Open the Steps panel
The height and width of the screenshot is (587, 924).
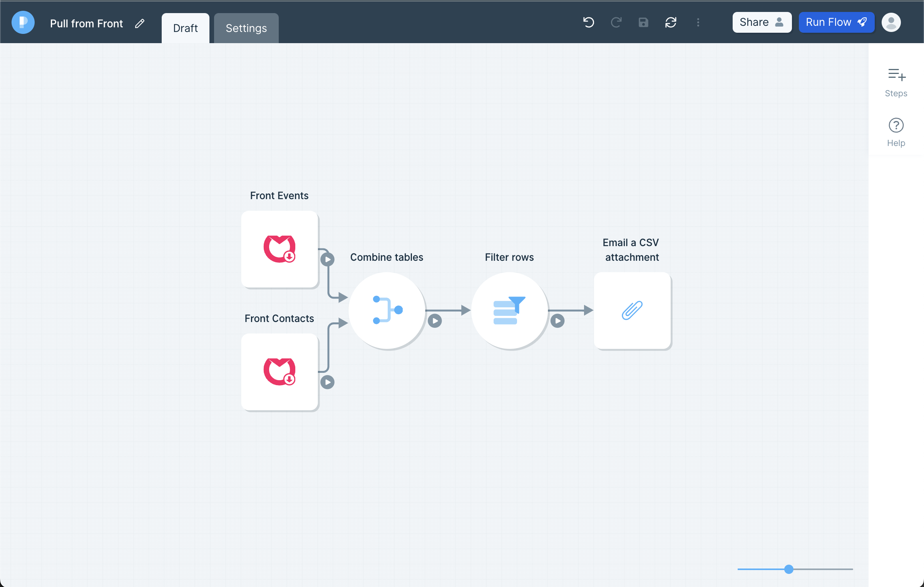pos(896,82)
